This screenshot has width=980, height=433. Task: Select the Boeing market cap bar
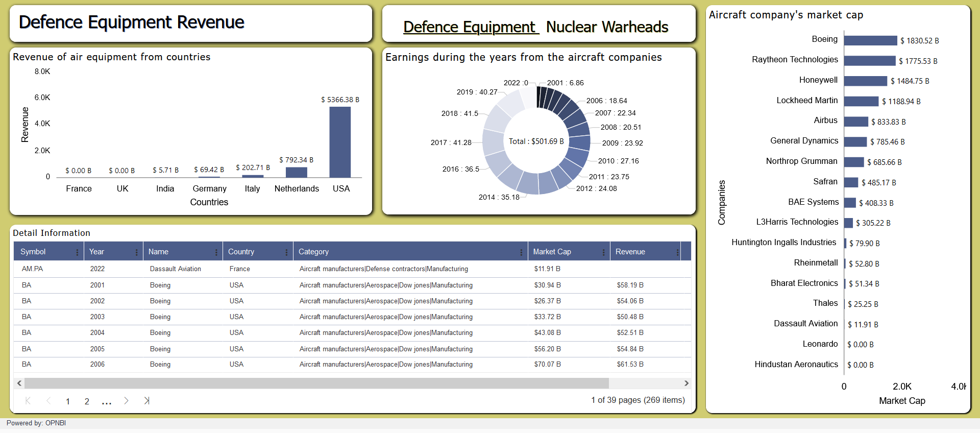coord(871,40)
